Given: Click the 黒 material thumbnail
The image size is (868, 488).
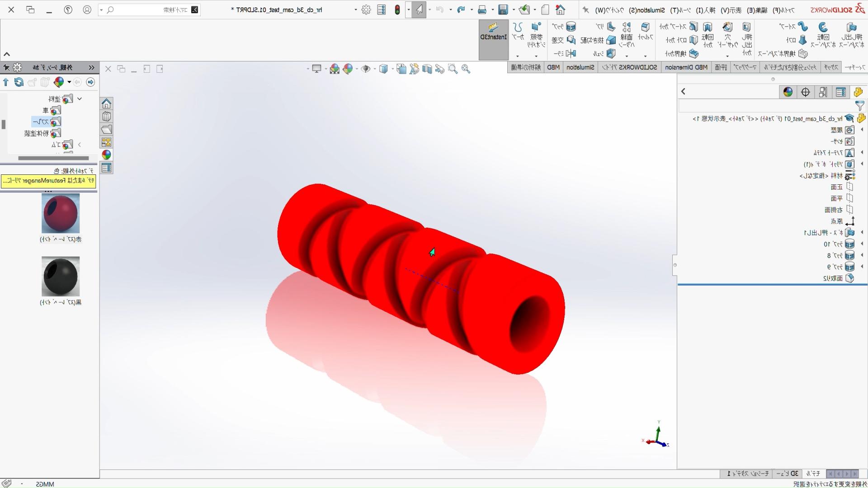Looking at the screenshot, I should point(59,277).
